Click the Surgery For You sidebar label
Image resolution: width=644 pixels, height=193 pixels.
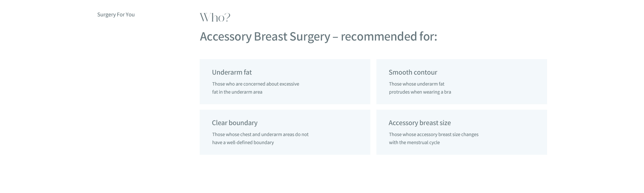116,14
